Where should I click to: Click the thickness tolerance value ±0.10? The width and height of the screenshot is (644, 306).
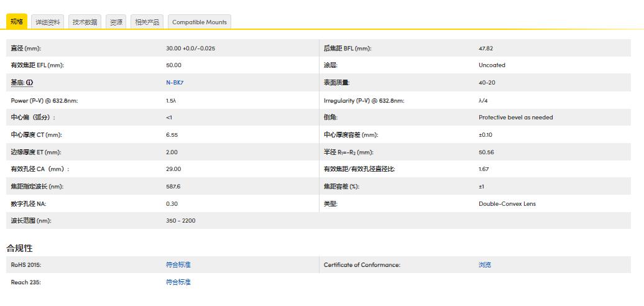(x=486, y=135)
